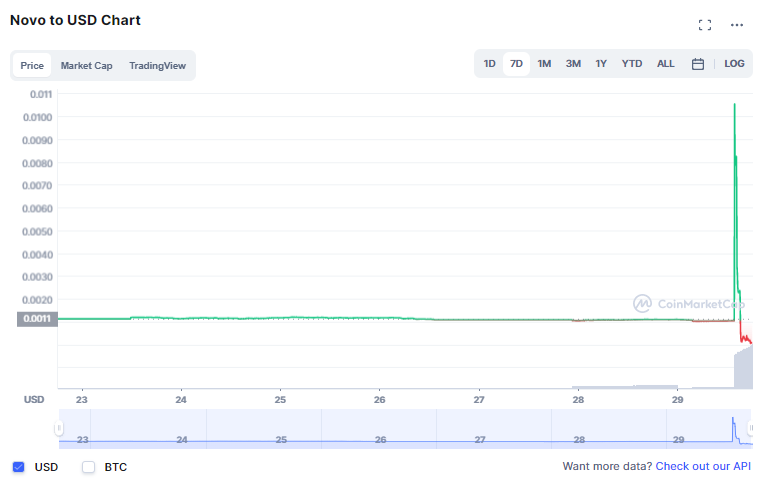Select the YTD time range
This screenshot has height=491, width=767.
[632, 64]
